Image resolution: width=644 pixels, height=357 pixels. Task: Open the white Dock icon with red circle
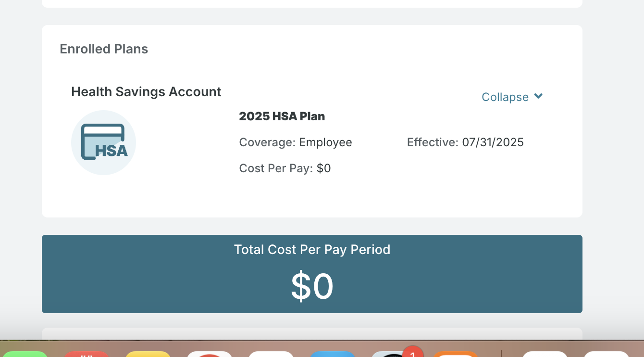(x=210, y=354)
